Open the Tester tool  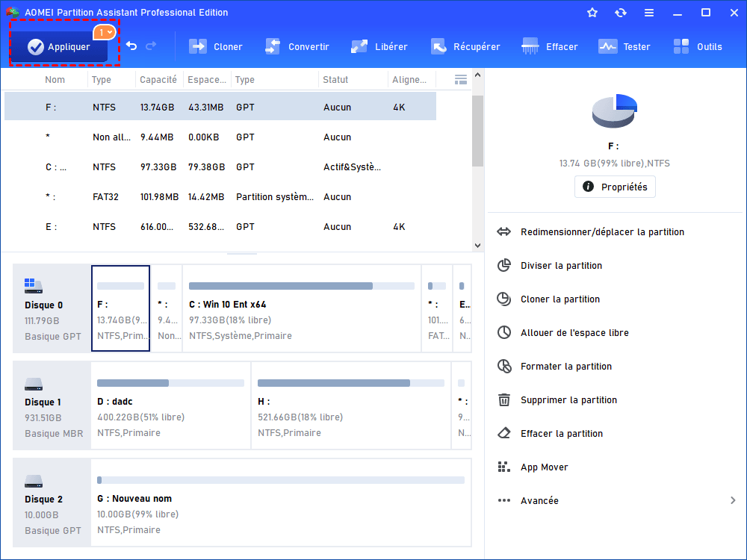pos(624,46)
